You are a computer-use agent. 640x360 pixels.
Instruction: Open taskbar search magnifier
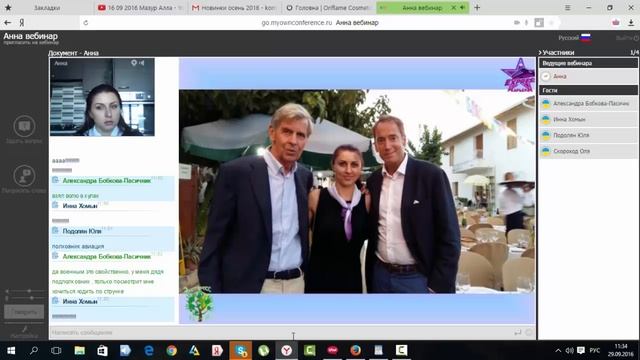[x=34, y=350]
